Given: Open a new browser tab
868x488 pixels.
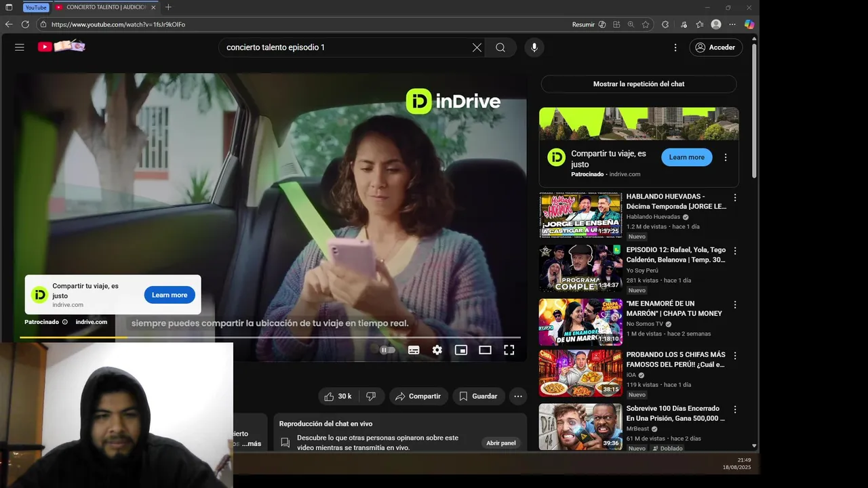Looking at the screenshot, I should pyautogui.click(x=168, y=7).
